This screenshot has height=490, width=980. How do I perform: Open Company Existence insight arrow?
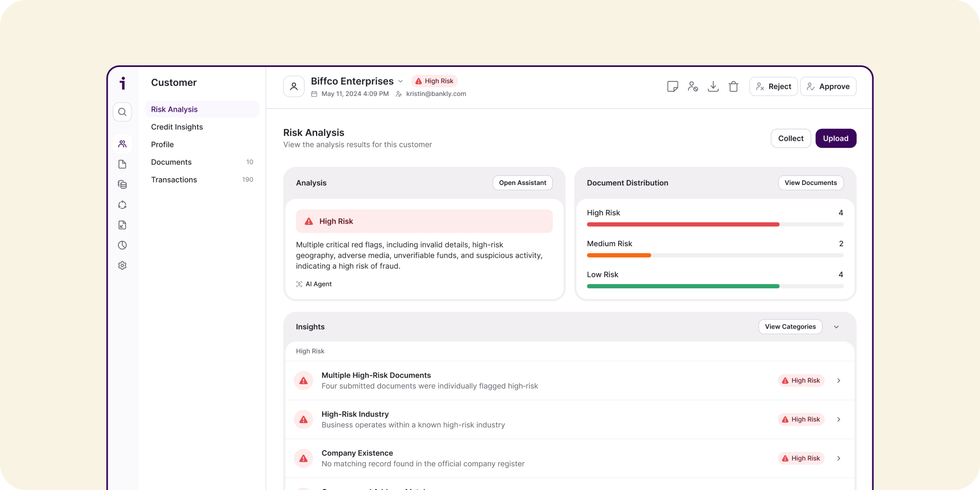click(x=839, y=458)
